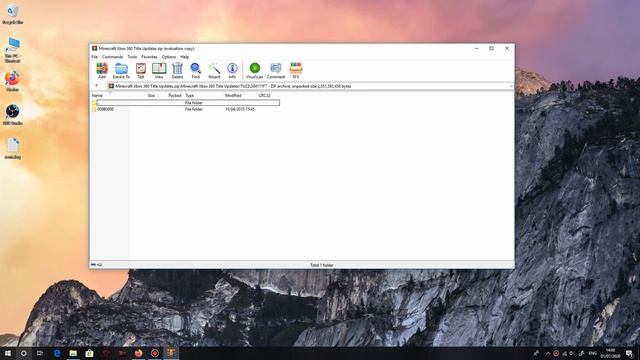This screenshot has width=640, height=360.
Task: Run the Test archive tool
Action: point(140,70)
